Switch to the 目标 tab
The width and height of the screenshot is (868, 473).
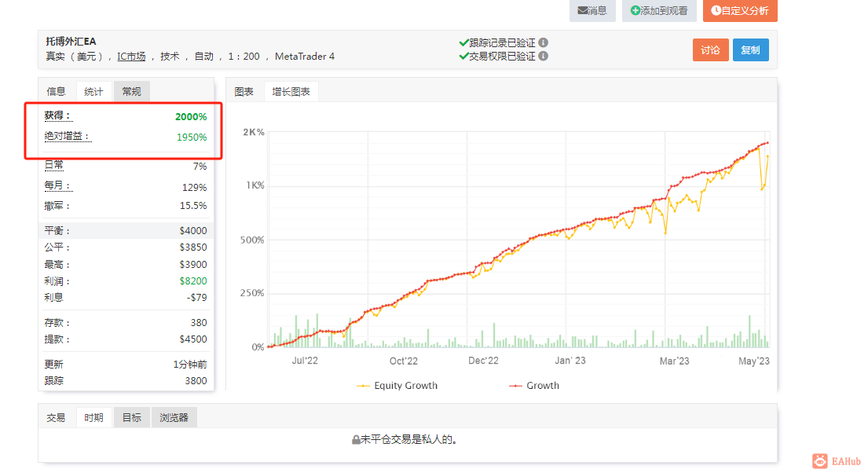(131, 417)
